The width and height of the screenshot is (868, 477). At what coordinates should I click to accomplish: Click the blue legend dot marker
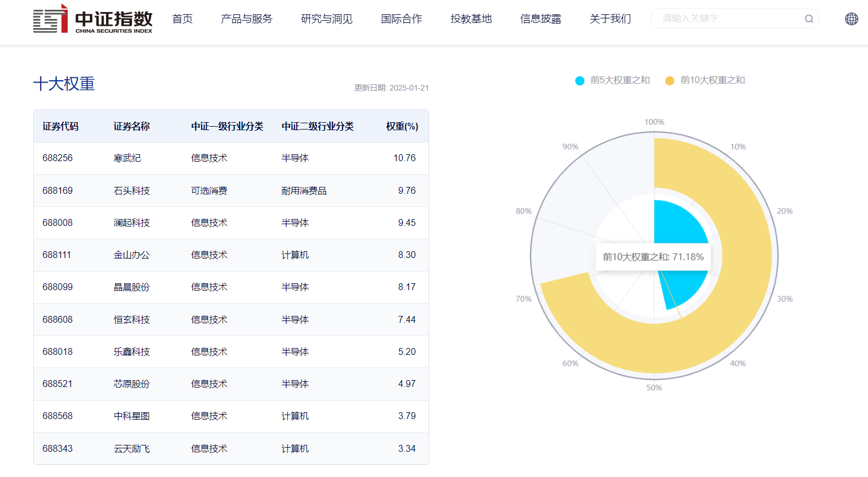[579, 80]
